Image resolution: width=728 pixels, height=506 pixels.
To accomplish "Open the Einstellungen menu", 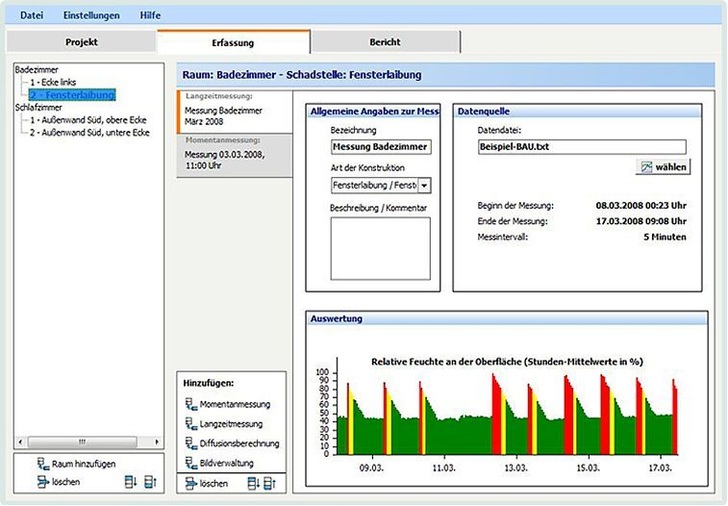I will pyautogui.click(x=91, y=15).
